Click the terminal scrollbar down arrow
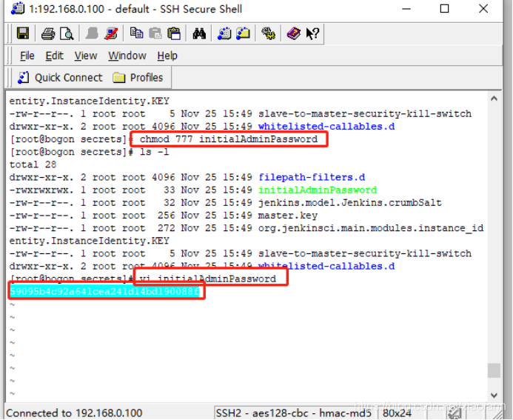 pos(494,396)
